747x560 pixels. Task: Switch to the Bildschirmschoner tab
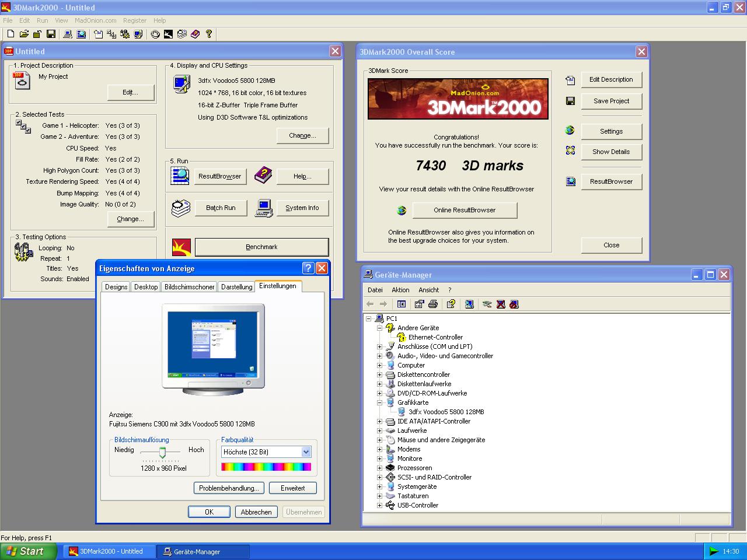pos(189,287)
